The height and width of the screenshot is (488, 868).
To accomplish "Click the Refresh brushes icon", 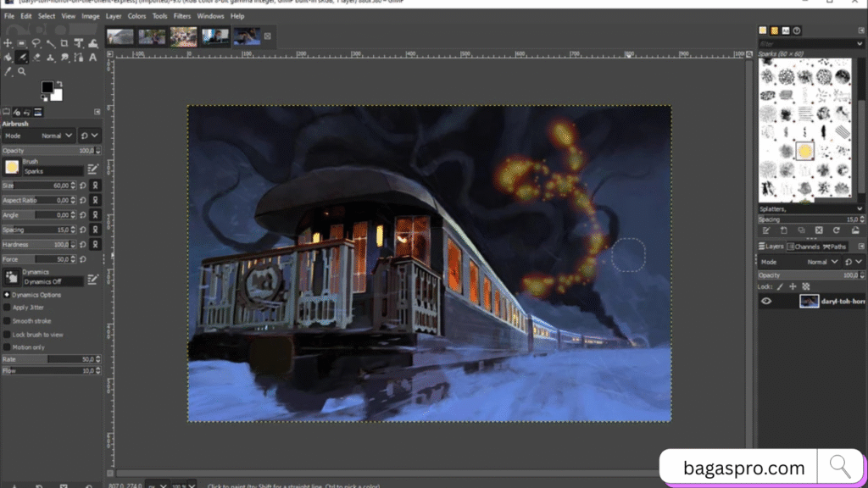I will tap(837, 230).
